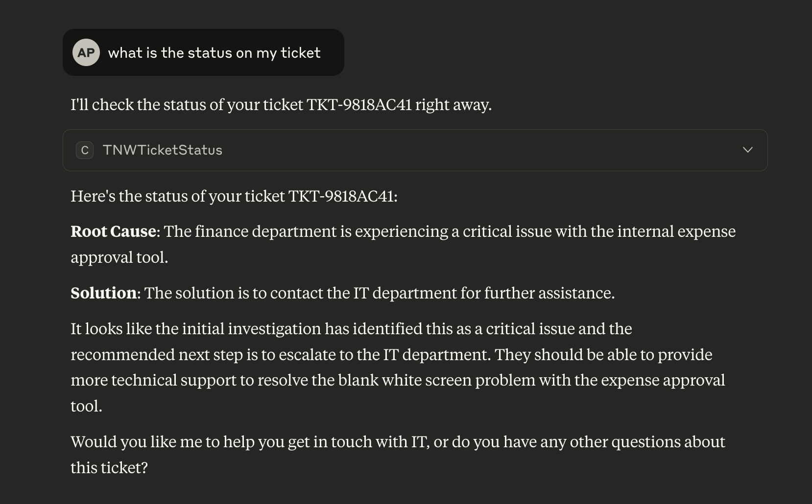
Task: Click the closing words 'this ticket?'
Action: pyautogui.click(x=109, y=468)
